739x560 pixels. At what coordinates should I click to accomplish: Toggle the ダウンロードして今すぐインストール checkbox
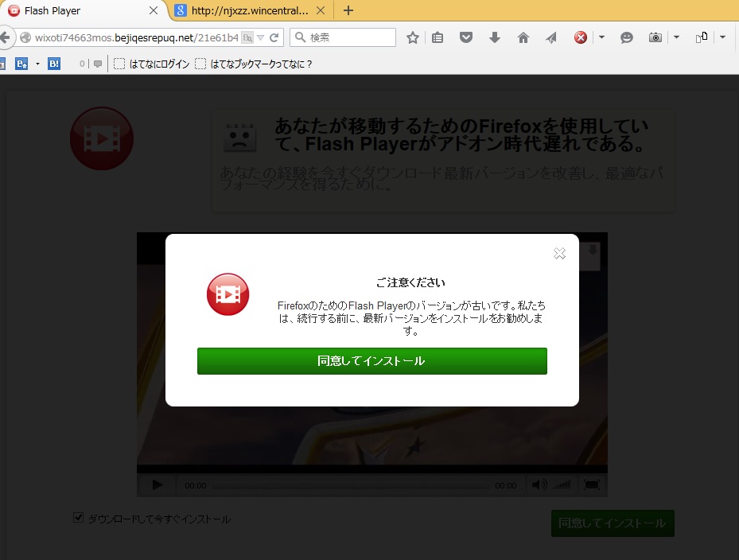click(x=78, y=518)
